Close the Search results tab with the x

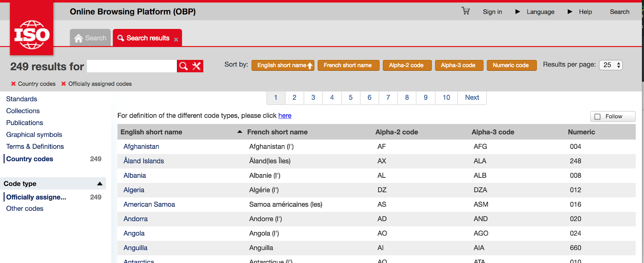(176, 39)
